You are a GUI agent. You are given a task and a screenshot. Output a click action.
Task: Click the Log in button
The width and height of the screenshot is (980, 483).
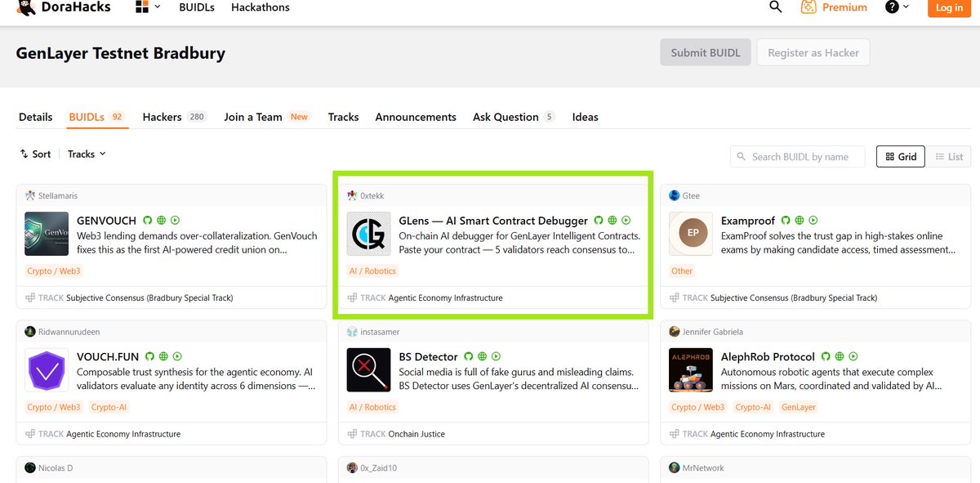(949, 7)
